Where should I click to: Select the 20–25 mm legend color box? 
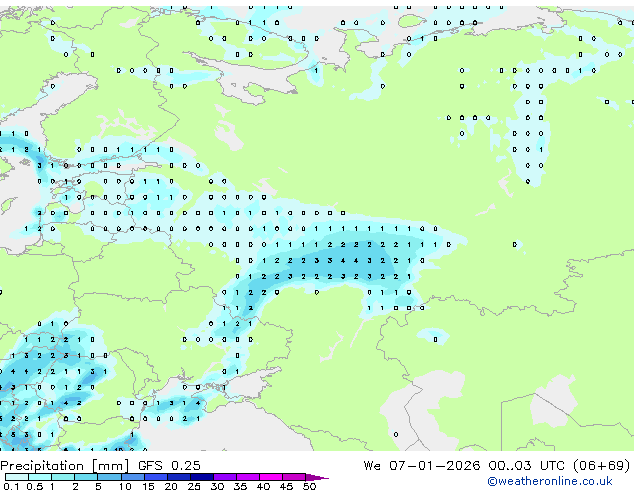click(179, 477)
